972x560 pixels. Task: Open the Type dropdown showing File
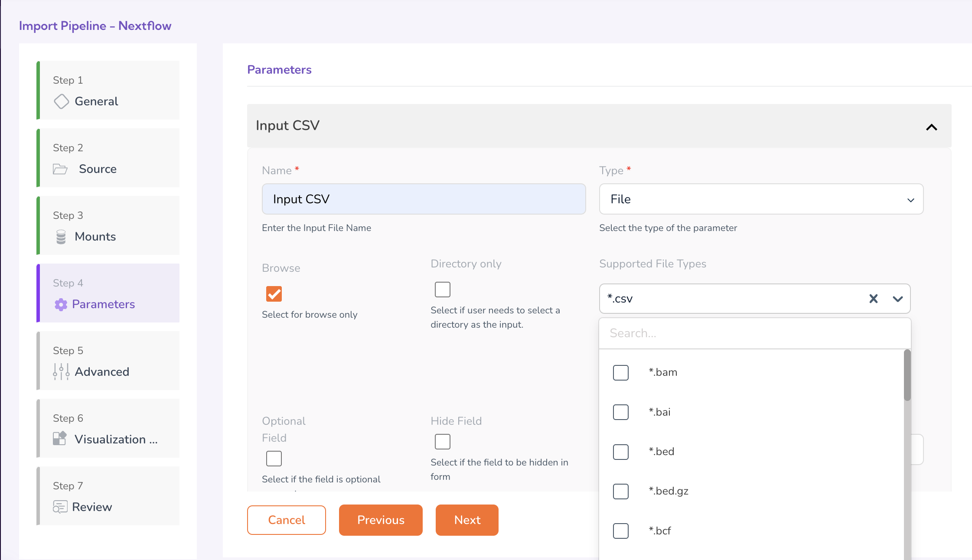click(x=761, y=199)
